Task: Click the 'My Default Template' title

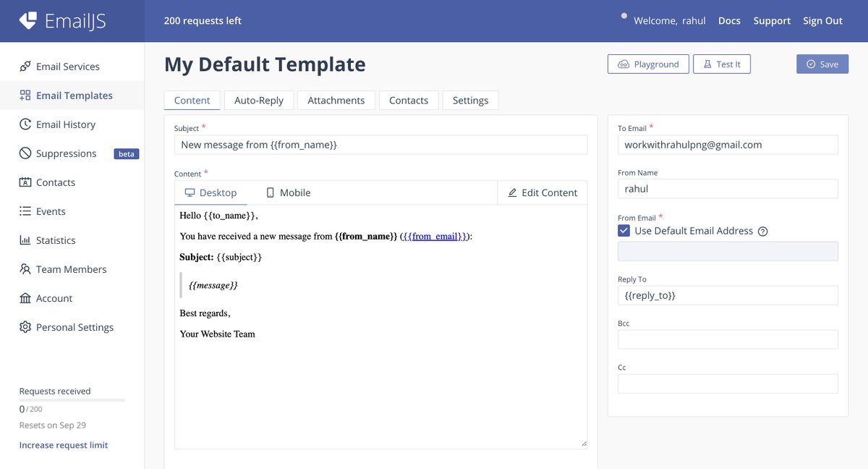Action: [x=265, y=64]
